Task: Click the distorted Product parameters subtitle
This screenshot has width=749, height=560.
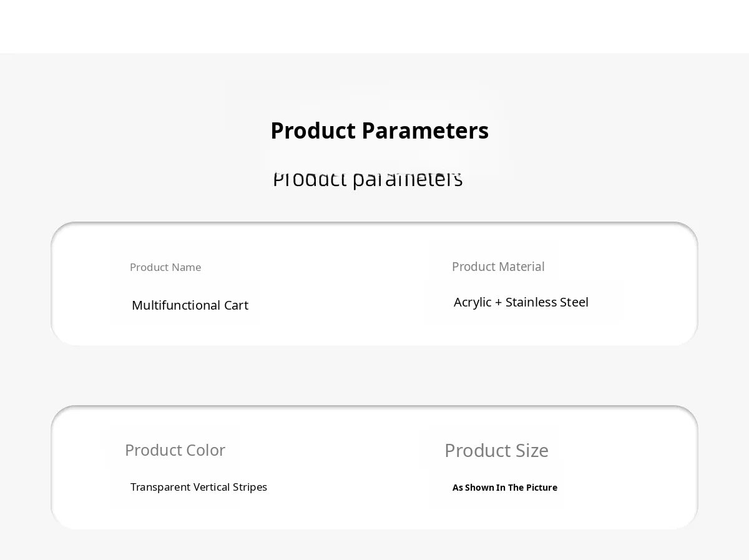Action: click(x=368, y=179)
